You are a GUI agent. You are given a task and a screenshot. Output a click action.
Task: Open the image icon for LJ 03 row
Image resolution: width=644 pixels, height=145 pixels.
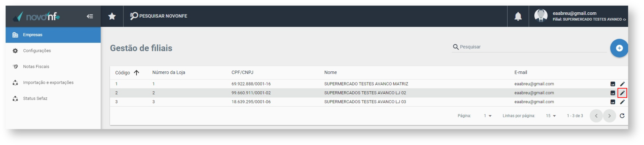click(x=613, y=102)
